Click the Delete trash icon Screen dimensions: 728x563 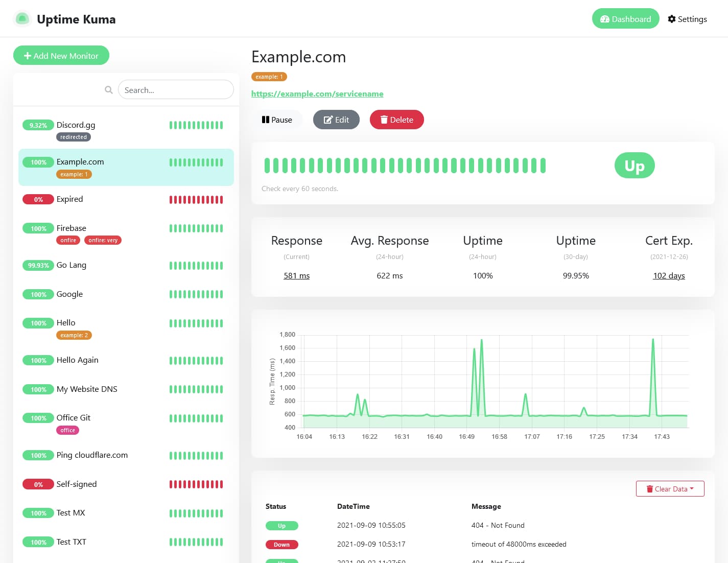384,120
